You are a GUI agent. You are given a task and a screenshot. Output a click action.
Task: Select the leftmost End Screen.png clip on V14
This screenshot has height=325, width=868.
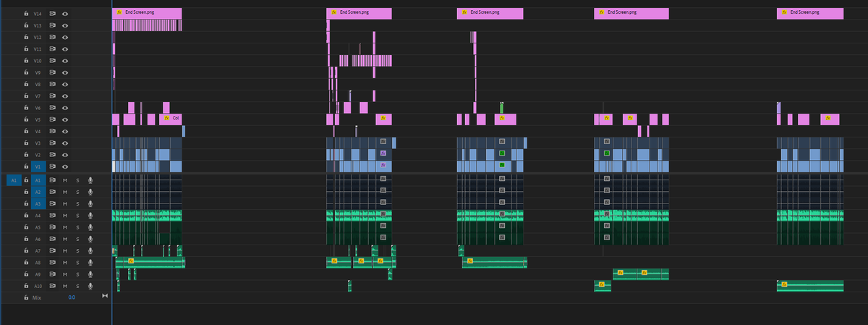pyautogui.click(x=147, y=13)
